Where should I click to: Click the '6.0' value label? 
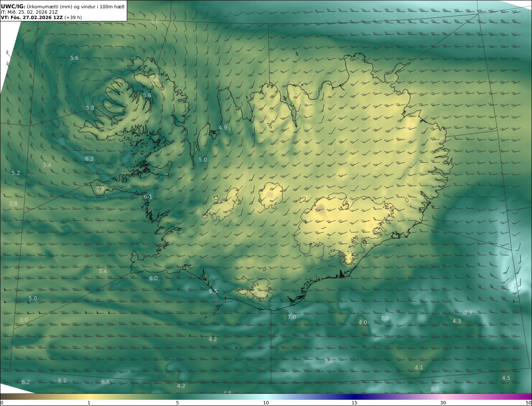(x=153, y=278)
